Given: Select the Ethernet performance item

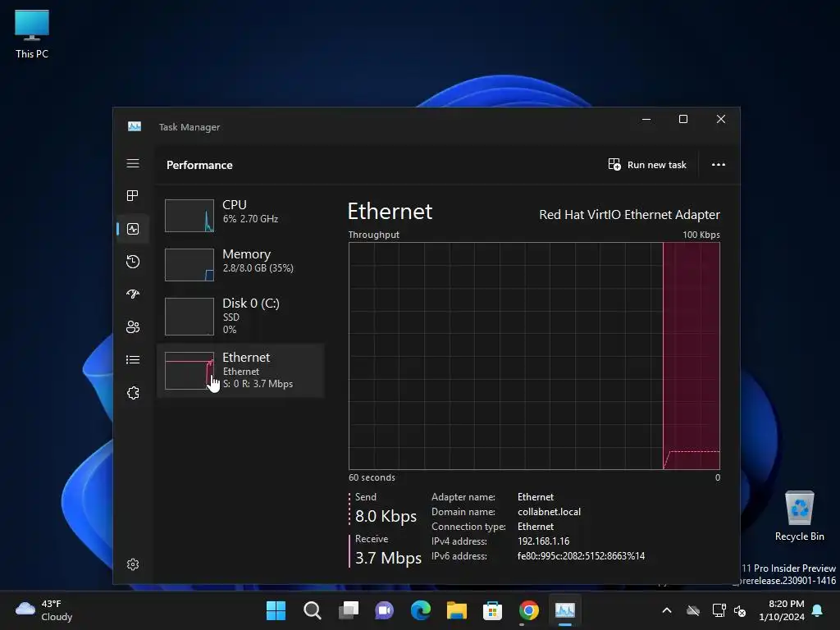Looking at the screenshot, I should click(240, 370).
